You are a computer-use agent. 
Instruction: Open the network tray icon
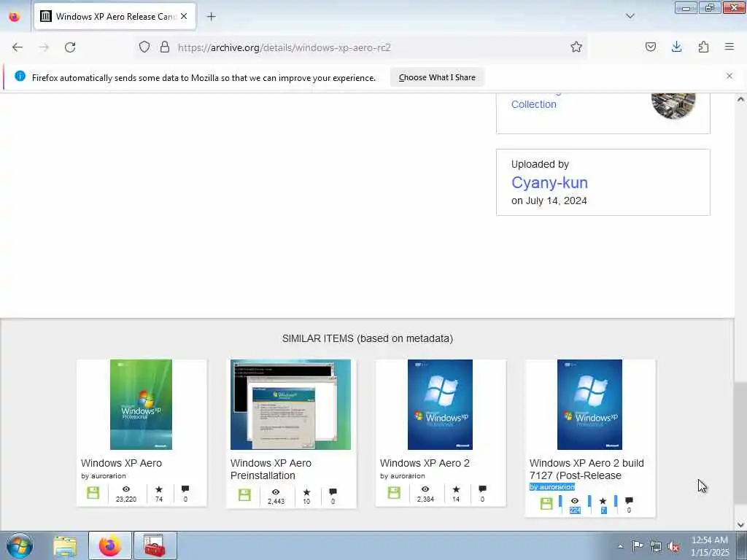point(656,546)
